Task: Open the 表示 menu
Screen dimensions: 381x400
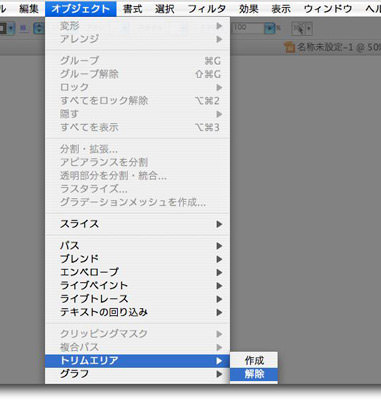Action: click(281, 9)
